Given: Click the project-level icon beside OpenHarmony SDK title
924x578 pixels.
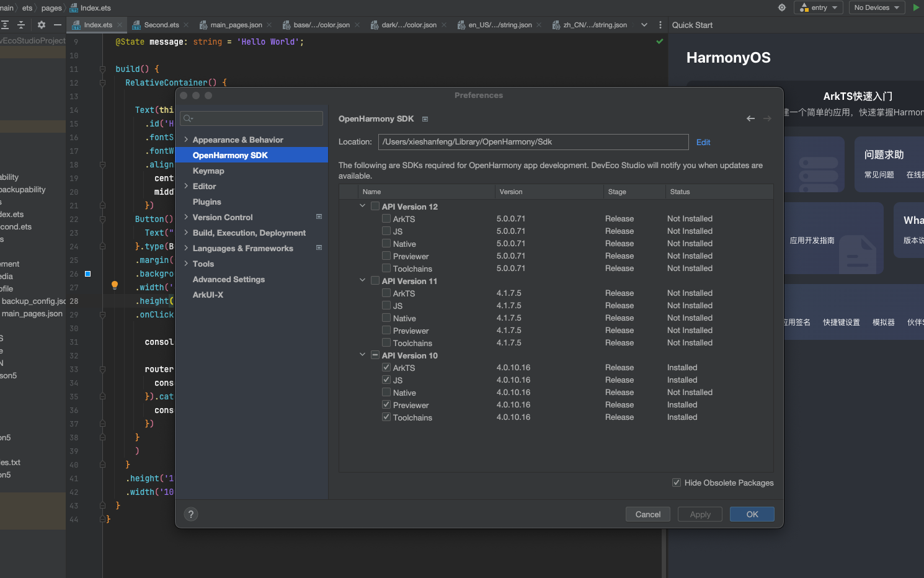Looking at the screenshot, I should [425, 119].
